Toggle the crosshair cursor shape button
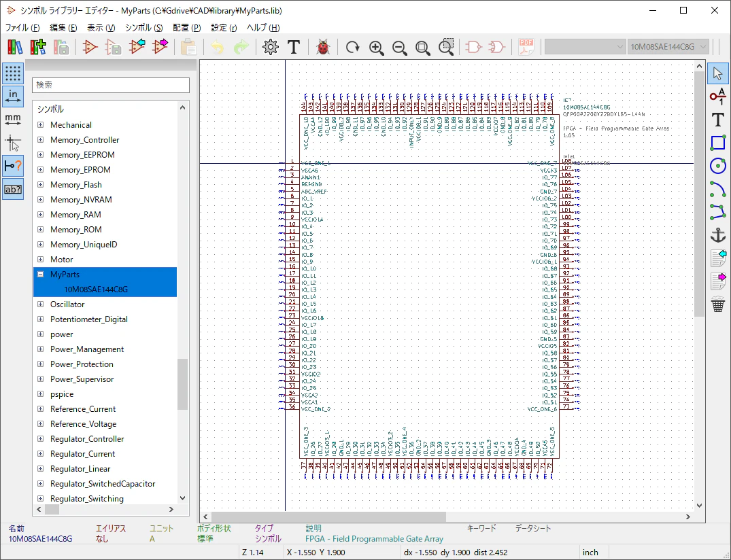The height and width of the screenshot is (560, 731). pyautogui.click(x=13, y=143)
